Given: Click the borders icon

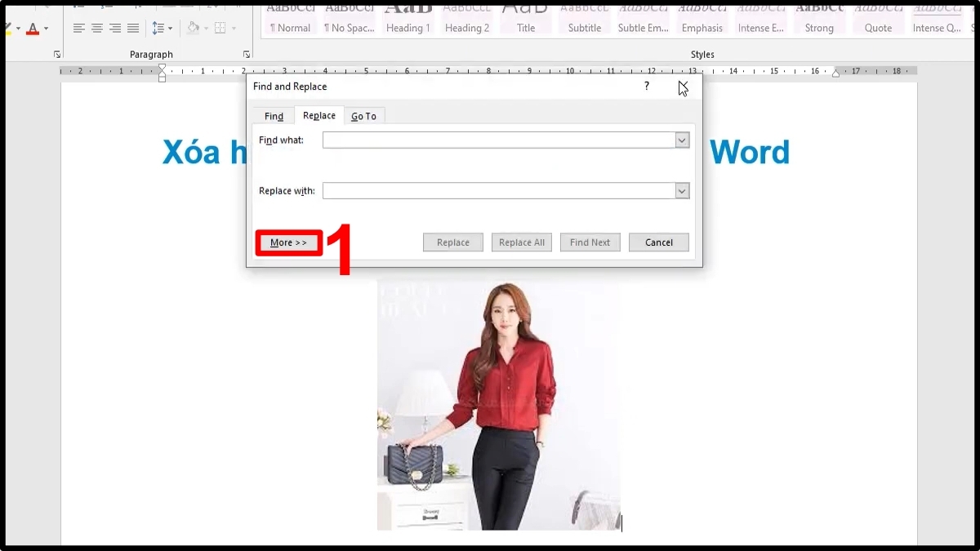Looking at the screenshot, I should point(220,29).
